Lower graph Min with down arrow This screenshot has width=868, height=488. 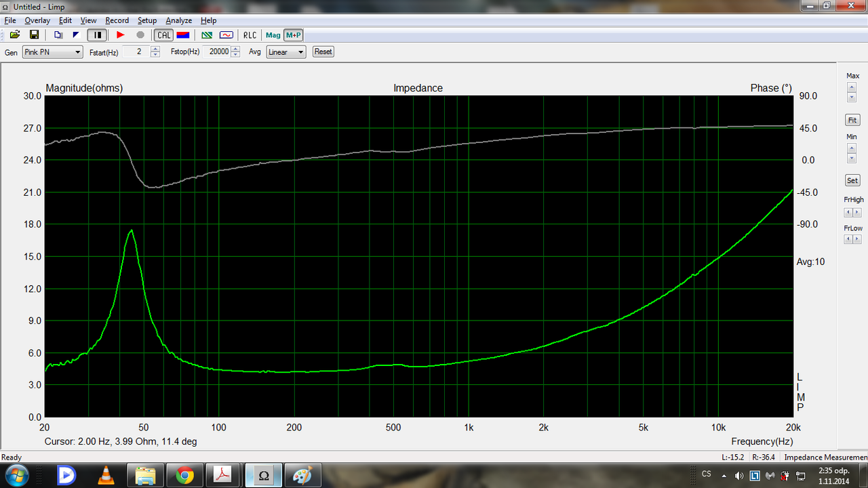tap(852, 158)
